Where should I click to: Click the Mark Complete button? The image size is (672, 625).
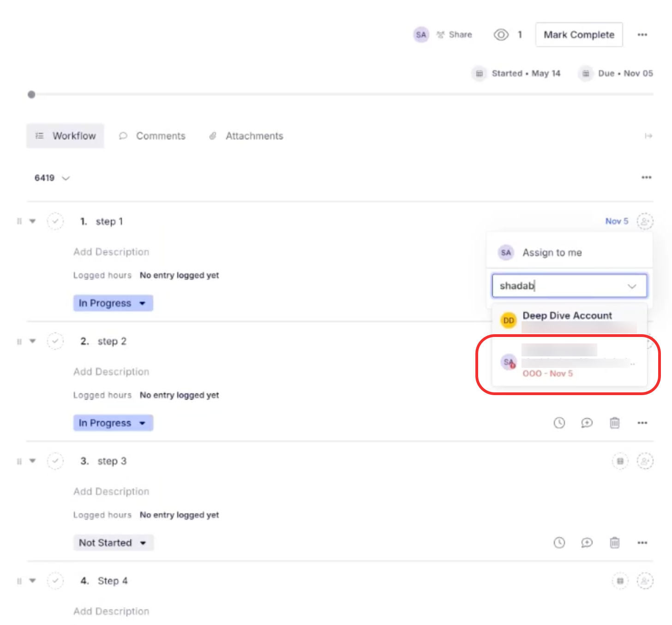tap(579, 35)
